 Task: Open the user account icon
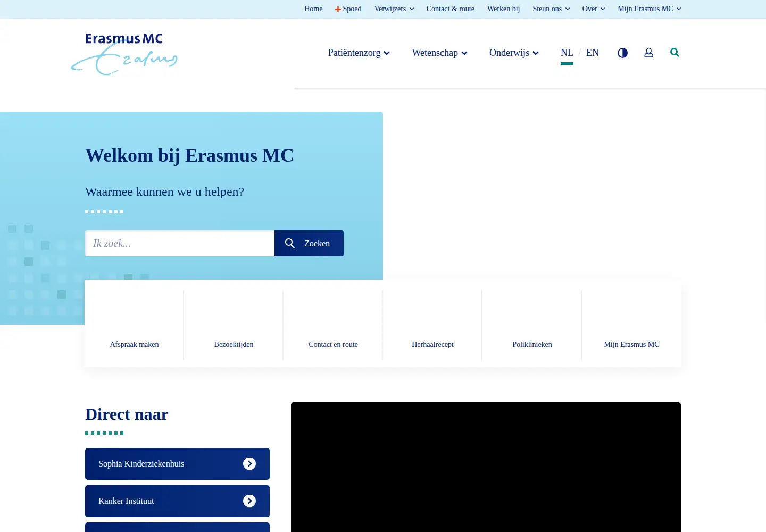pos(648,53)
